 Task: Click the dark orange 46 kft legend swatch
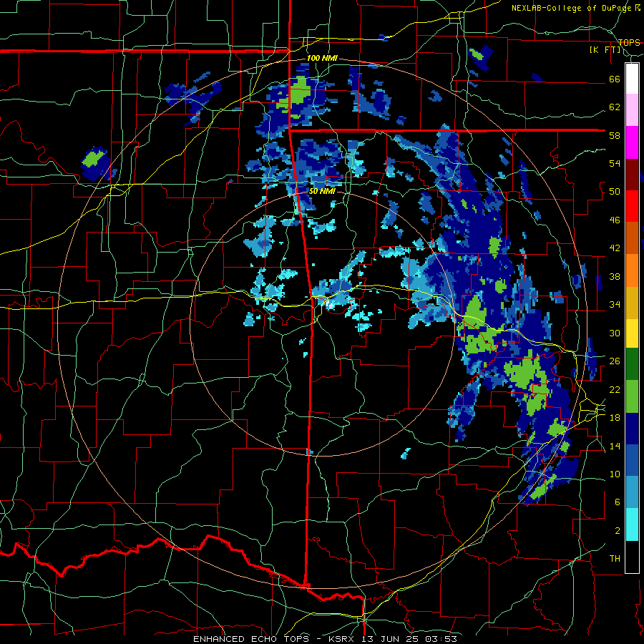[x=632, y=238]
